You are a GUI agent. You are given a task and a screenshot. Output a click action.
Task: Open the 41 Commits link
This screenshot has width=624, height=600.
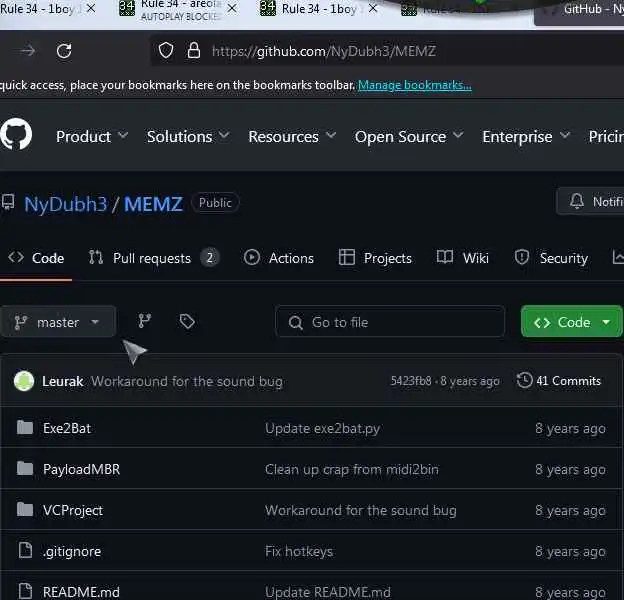click(559, 381)
